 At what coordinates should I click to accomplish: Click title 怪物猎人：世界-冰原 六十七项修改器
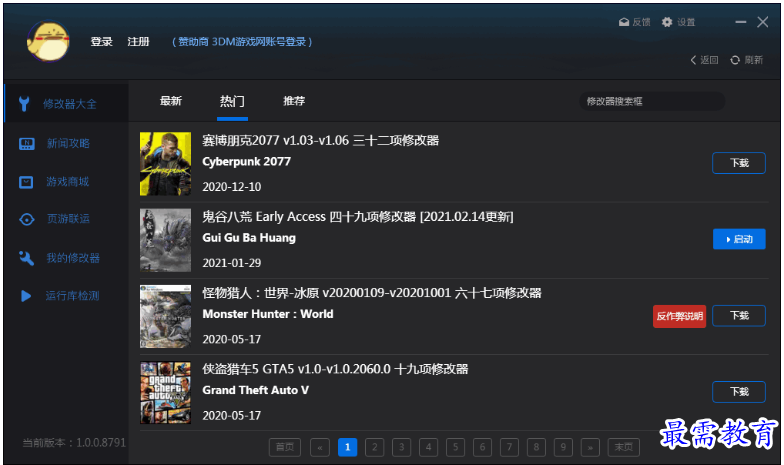372,293
